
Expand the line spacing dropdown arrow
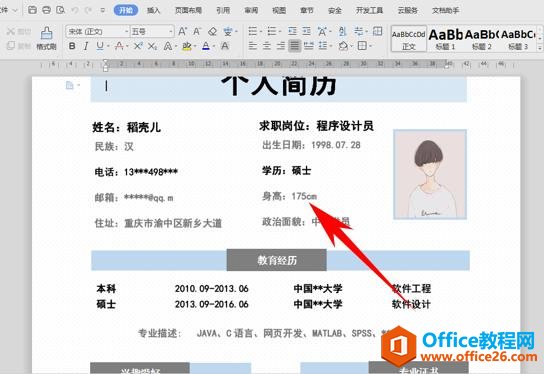pos(331,46)
